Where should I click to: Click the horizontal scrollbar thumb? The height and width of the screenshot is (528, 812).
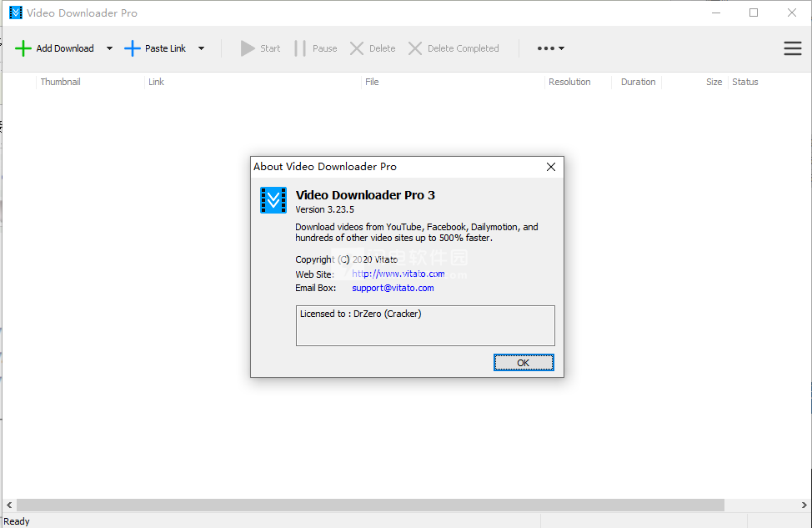pos(370,505)
